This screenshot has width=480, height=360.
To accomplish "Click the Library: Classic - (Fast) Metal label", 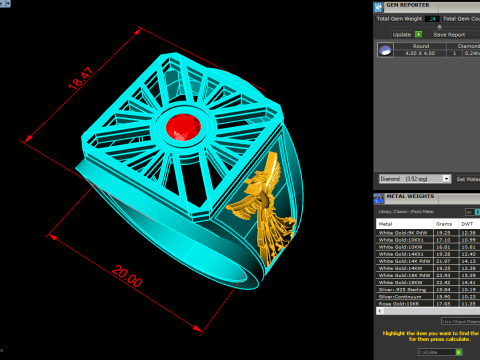I will click(x=406, y=212).
